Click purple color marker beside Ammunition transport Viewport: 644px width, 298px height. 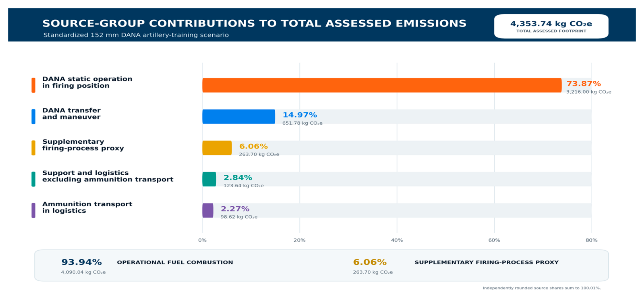[33, 211]
